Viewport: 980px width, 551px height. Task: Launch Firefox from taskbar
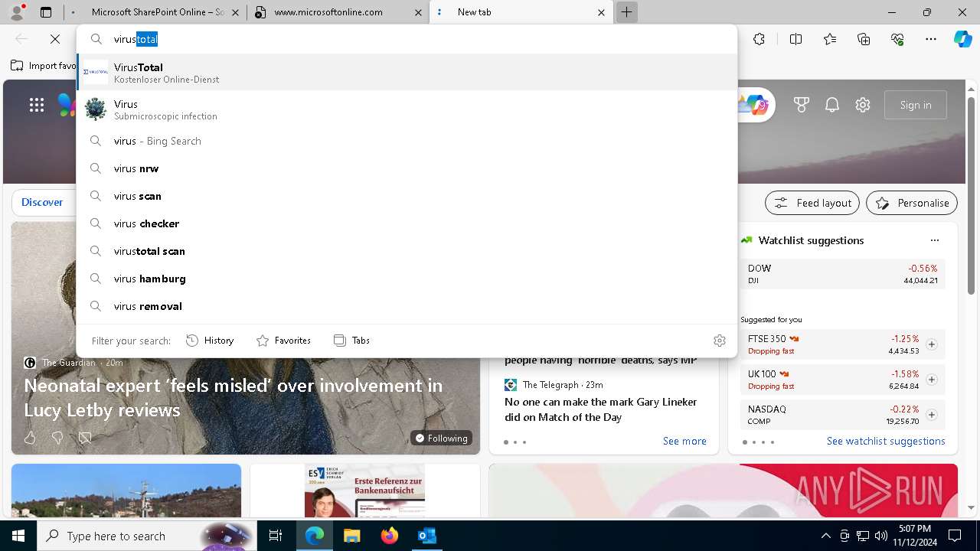click(x=390, y=536)
